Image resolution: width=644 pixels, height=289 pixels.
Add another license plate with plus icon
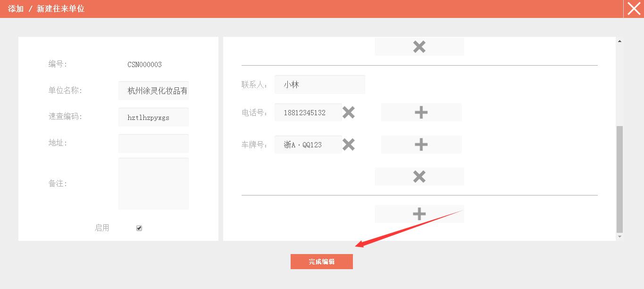click(421, 144)
